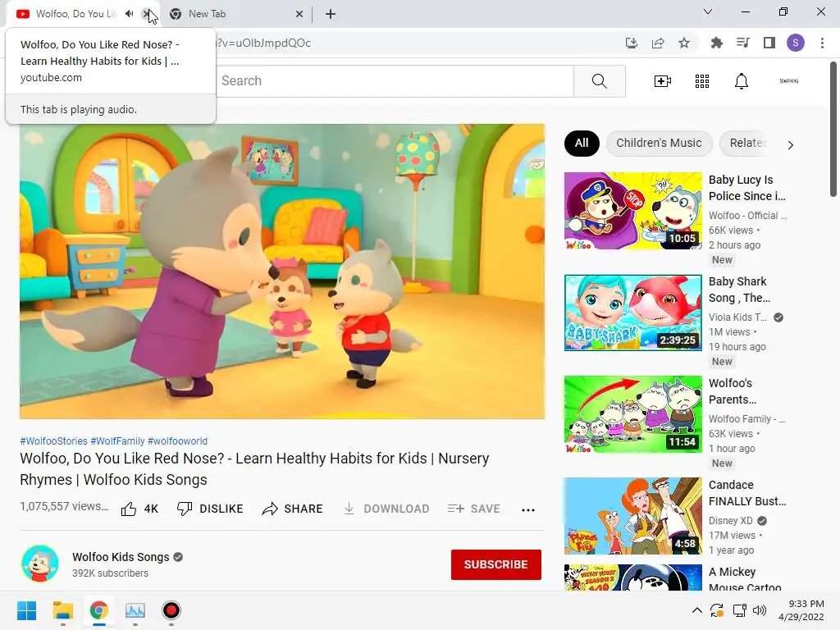Open the Wolfoo Kids Songs channel name
The width and height of the screenshot is (840, 630).
pyautogui.click(x=121, y=557)
